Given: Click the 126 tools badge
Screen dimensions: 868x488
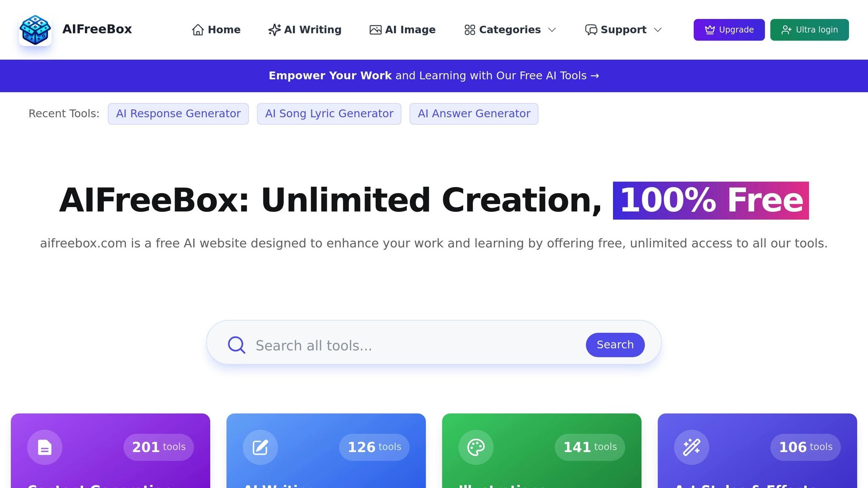Looking at the screenshot, I should click(x=374, y=447).
